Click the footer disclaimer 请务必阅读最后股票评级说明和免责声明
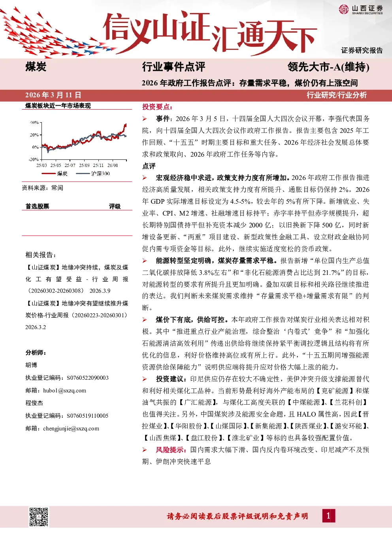Screen dimensions: 392x555 [237, 516]
